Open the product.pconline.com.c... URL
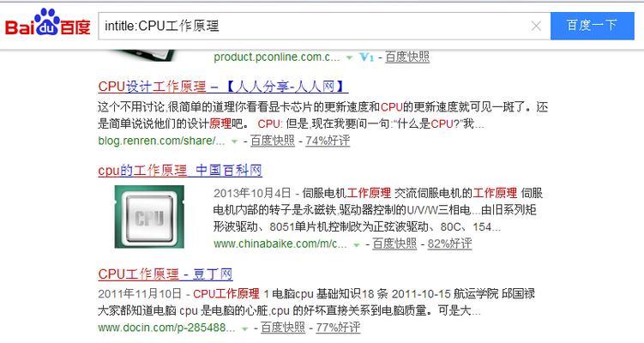Image resolution: width=644 pixels, height=343 pixels. 276,57
